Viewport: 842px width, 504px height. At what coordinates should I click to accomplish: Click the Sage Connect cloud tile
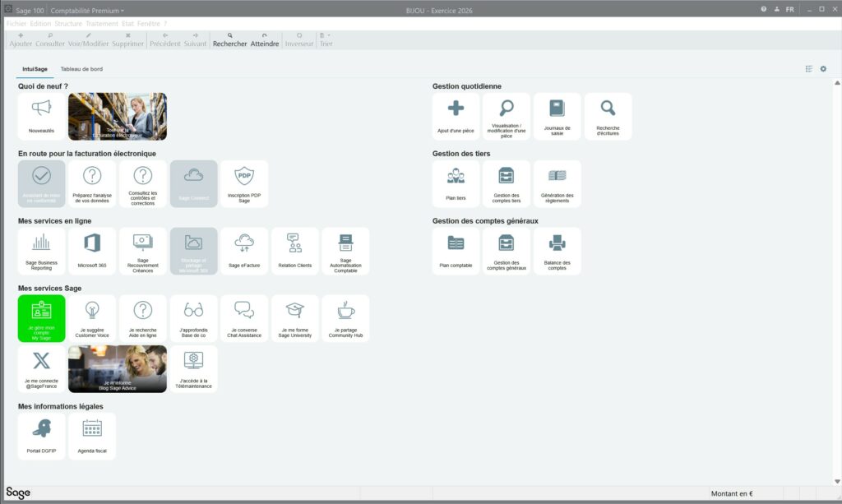[194, 184]
